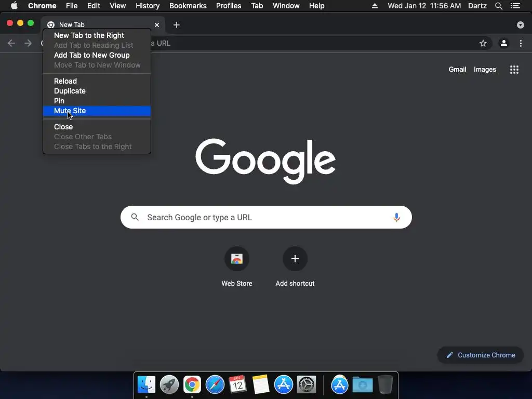Screen dimensions: 532x399
Task: Open the Bookmarks menu
Action: tap(188, 6)
